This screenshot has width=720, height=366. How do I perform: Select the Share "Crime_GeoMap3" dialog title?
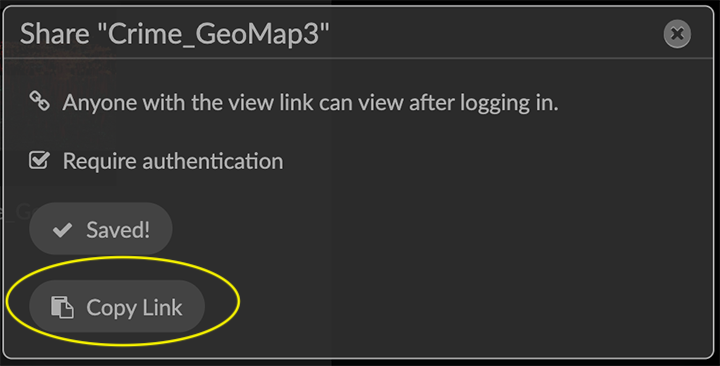click(x=175, y=34)
